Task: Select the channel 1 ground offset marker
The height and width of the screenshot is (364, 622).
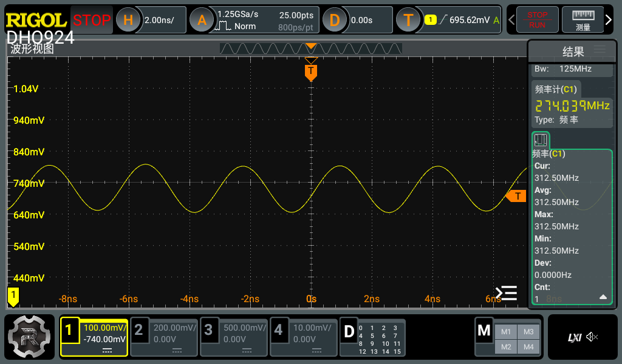Action: click(x=13, y=297)
